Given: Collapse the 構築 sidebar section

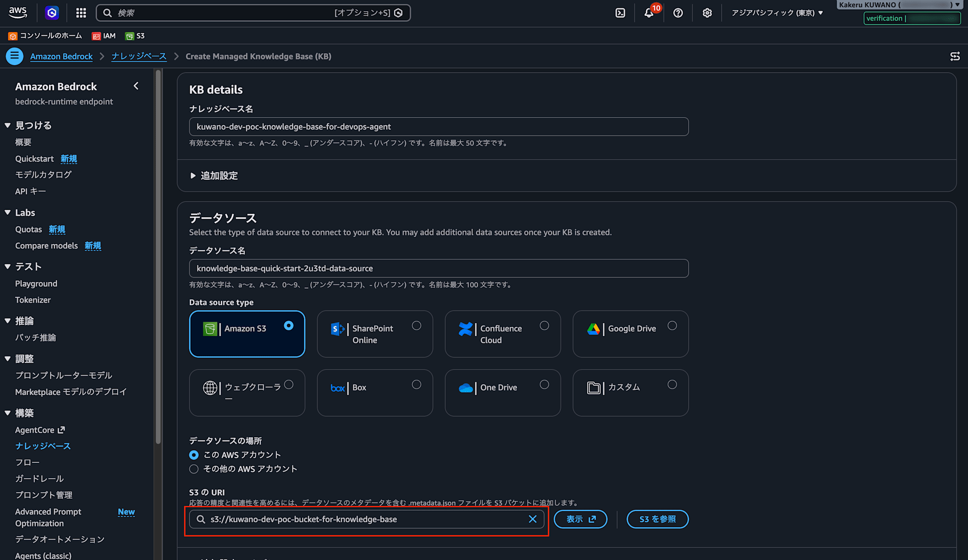Looking at the screenshot, I should click(7, 413).
